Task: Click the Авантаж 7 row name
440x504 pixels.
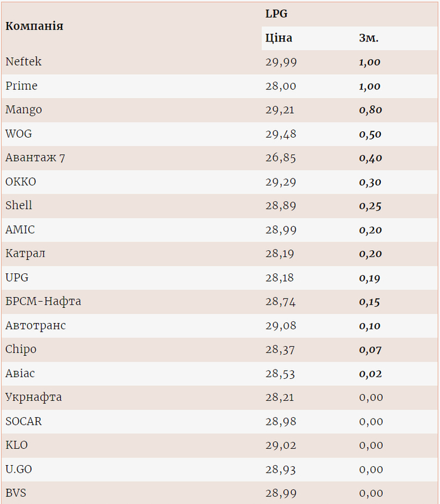Action: click(x=35, y=158)
